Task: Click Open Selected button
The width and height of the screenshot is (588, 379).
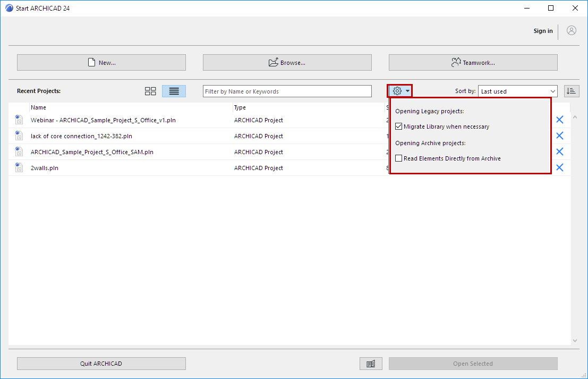Action: 473,364
